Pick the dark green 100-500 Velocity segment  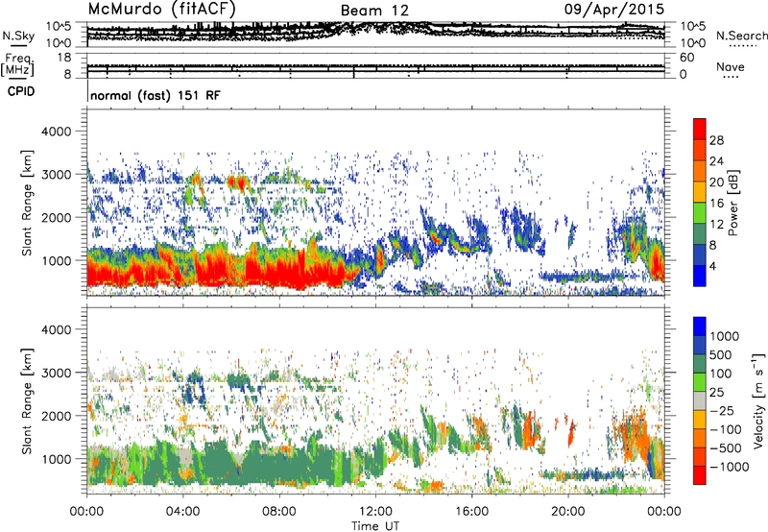click(x=700, y=364)
